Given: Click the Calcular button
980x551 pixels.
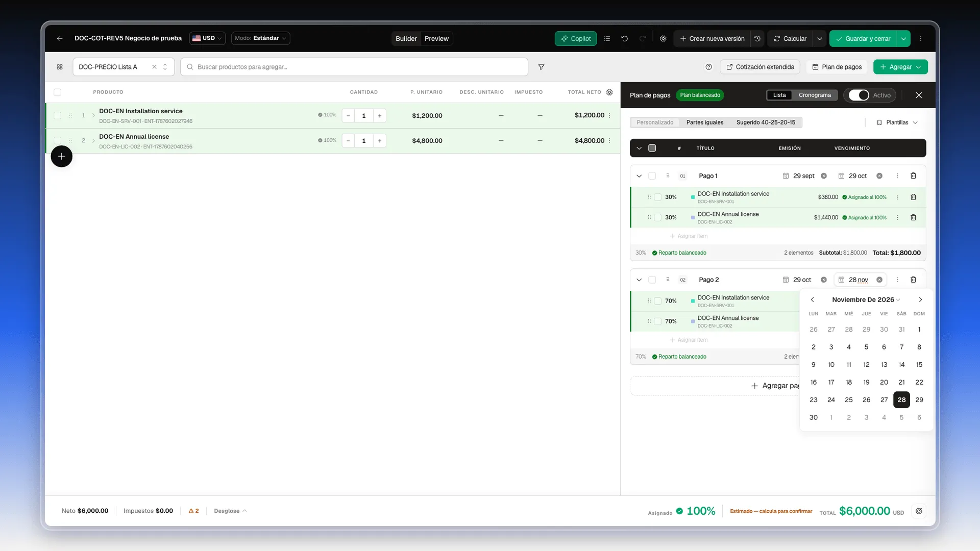Looking at the screenshot, I should [x=790, y=39].
